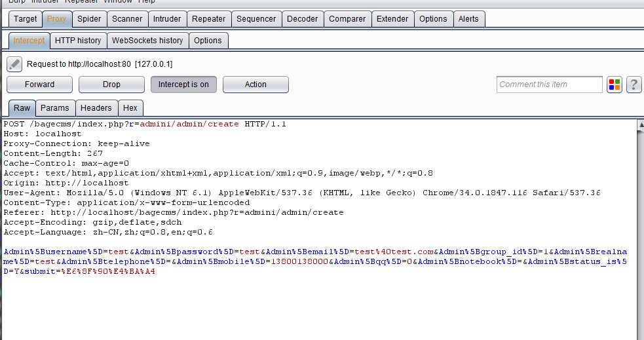The height and width of the screenshot is (340, 644).
Task: Click the Proxy-Connection: keep-alive line
Action: 77,143
